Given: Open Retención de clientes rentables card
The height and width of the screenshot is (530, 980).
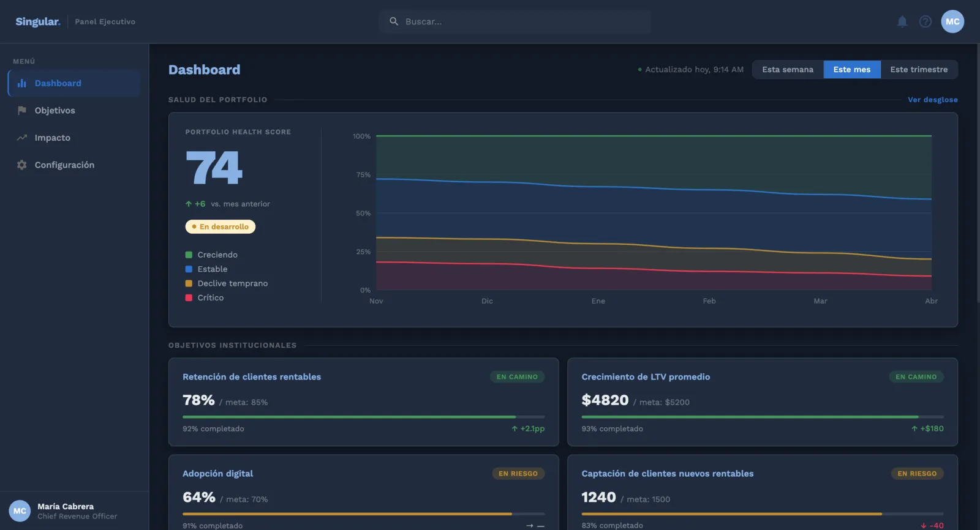Looking at the screenshot, I should 363,401.
